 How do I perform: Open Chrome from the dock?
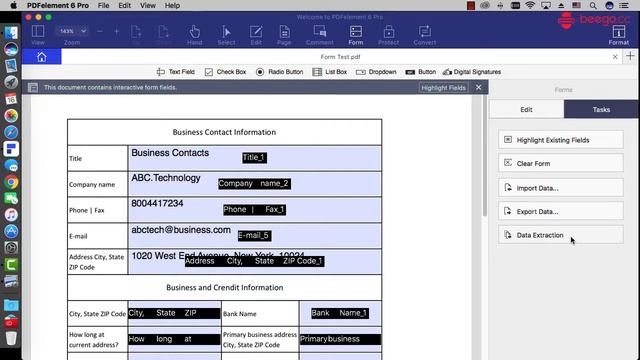[11, 182]
